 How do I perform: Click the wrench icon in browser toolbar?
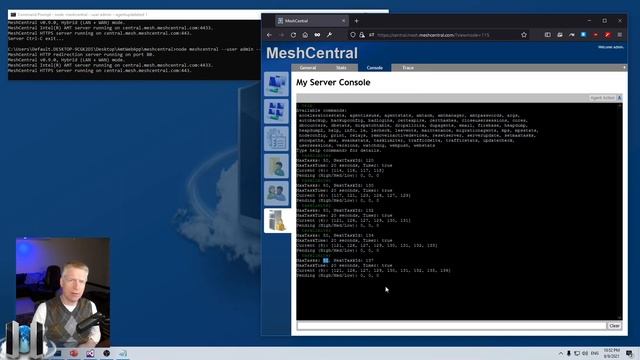(329, 35)
